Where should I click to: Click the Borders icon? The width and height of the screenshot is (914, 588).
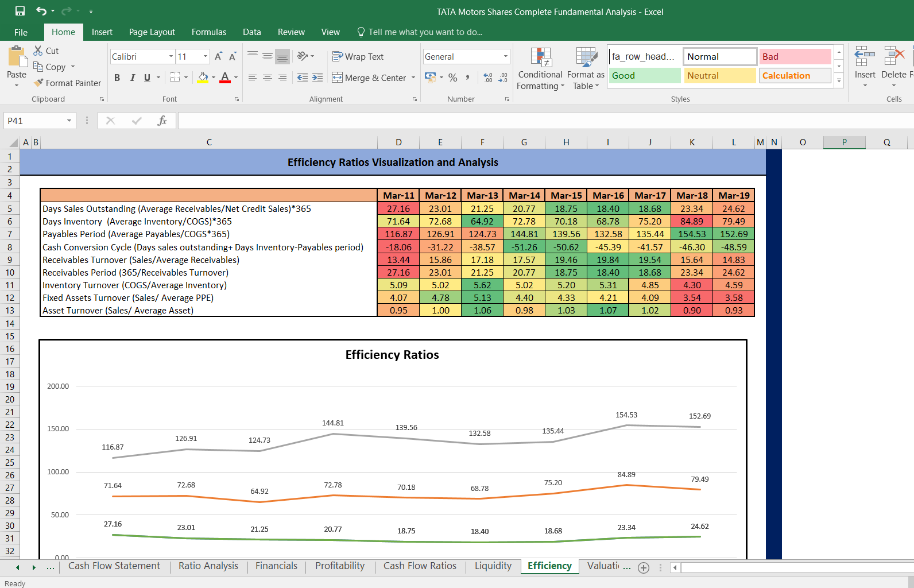[x=175, y=77]
